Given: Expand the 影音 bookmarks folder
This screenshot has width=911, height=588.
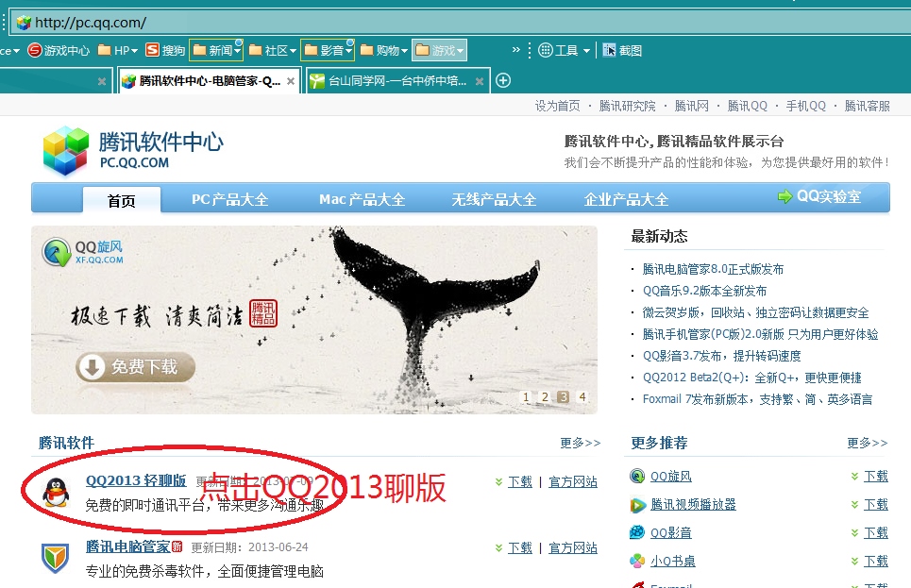Looking at the screenshot, I should pos(329,51).
